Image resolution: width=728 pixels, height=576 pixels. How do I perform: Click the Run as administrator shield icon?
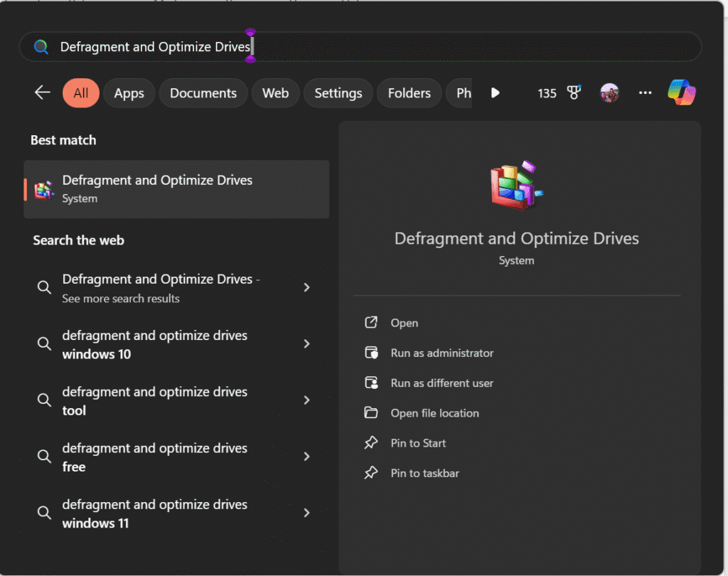click(371, 353)
